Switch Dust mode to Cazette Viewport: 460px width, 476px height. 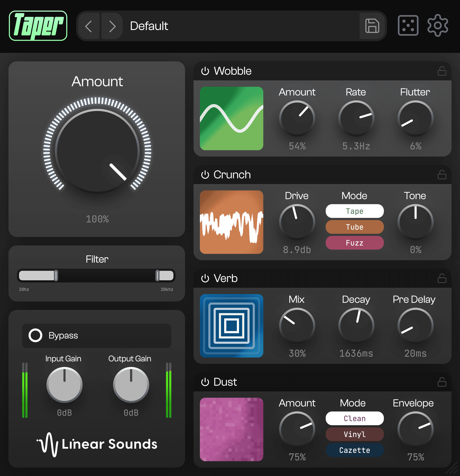[x=355, y=450]
